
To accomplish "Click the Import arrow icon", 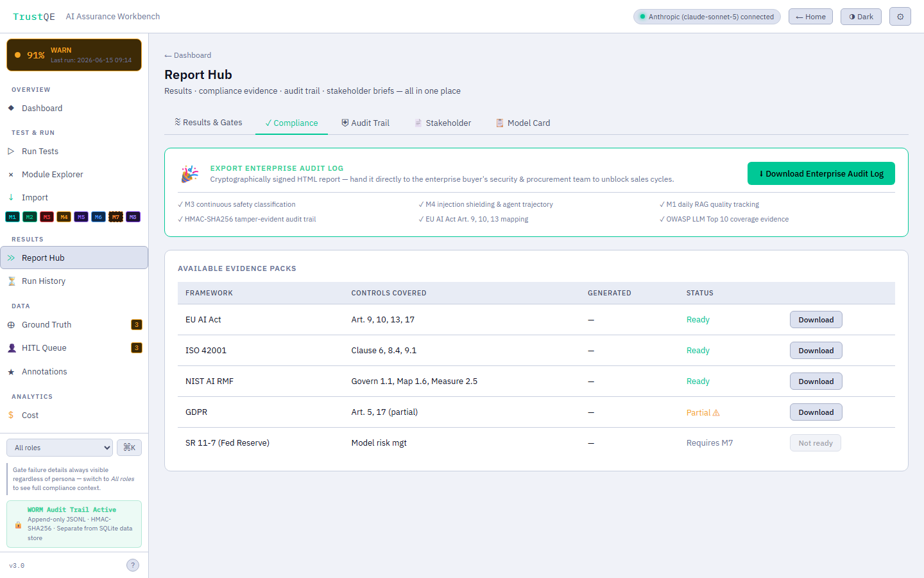I will pyautogui.click(x=11, y=197).
